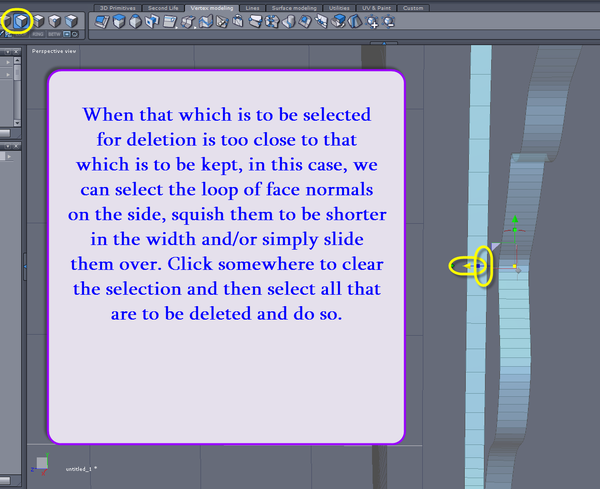Image resolution: width=600 pixels, height=489 pixels.
Task: Open the UV & Paint tab
Action: coord(377,8)
